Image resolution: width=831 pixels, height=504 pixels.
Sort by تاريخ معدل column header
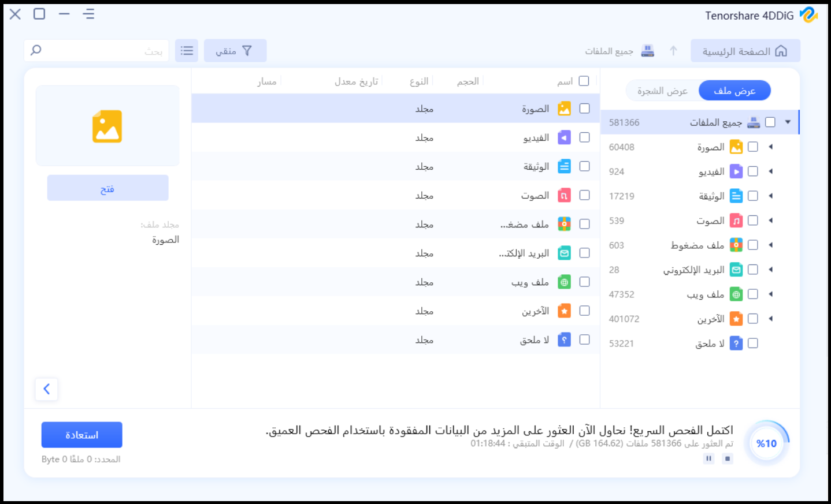pyautogui.click(x=357, y=81)
